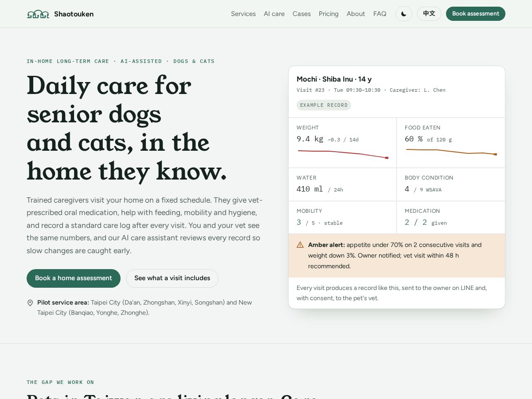Click the 'Pilot service area:' label
This screenshot has height=399, width=532.
[x=63, y=302]
